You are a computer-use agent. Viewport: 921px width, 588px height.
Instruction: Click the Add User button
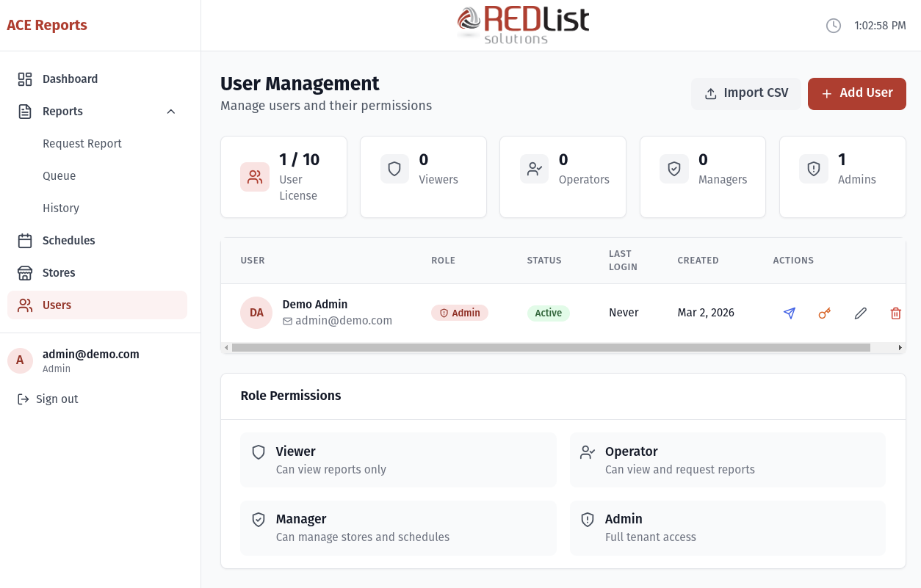pyautogui.click(x=856, y=93)
